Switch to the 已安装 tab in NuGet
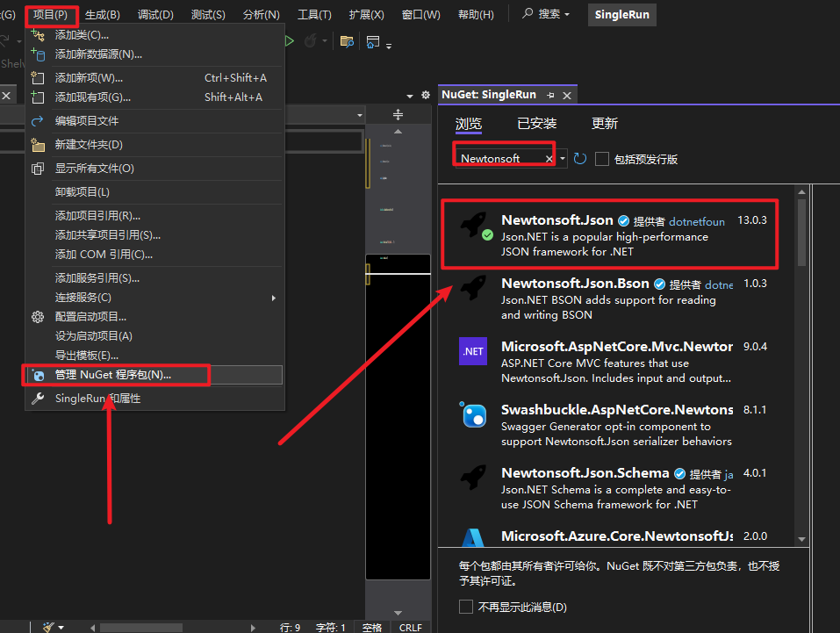Image resolution: width=840 pixels, height=633 pixels. click(x=537, y=124)
